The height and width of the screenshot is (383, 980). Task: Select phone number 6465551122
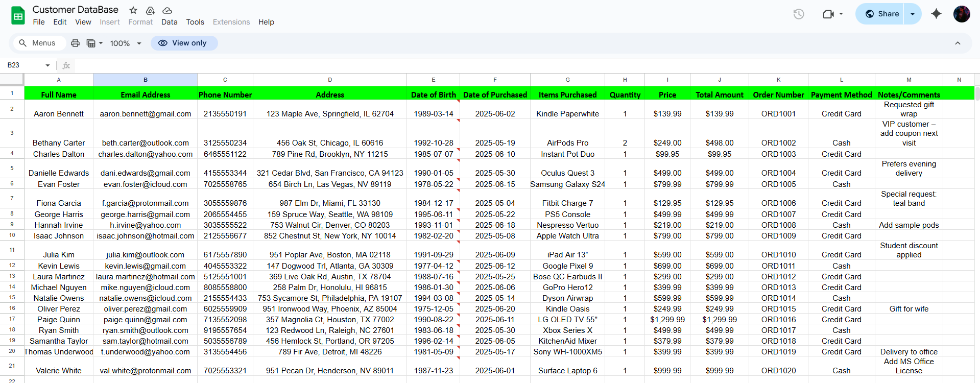pos(225,154)
